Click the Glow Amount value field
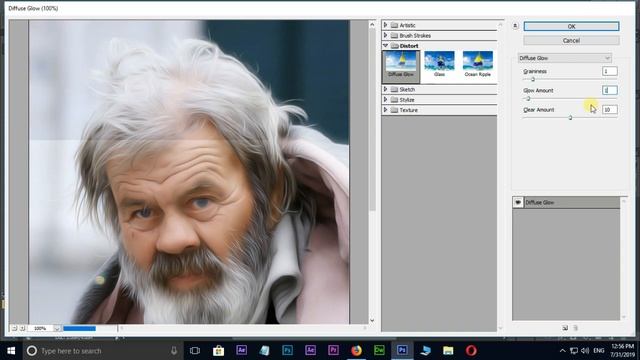The width and height of the screenshot is (640, 360). pyautogui.click(x=609, y=90)
